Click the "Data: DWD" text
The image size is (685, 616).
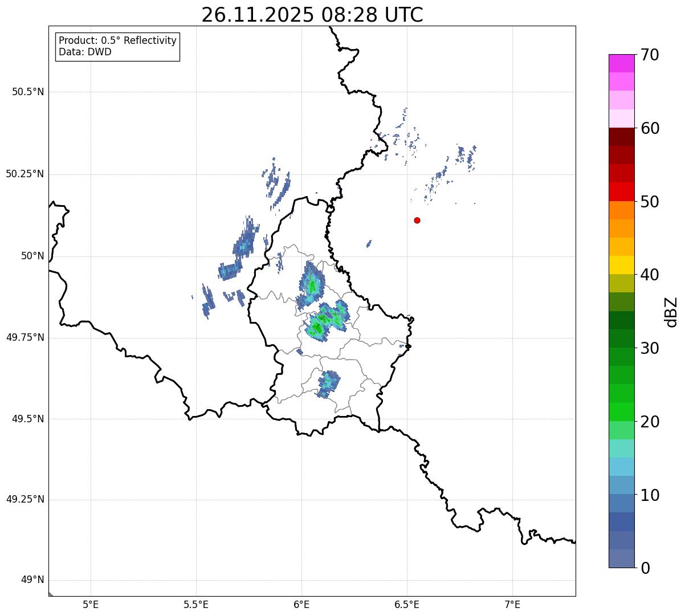(85, 52)
